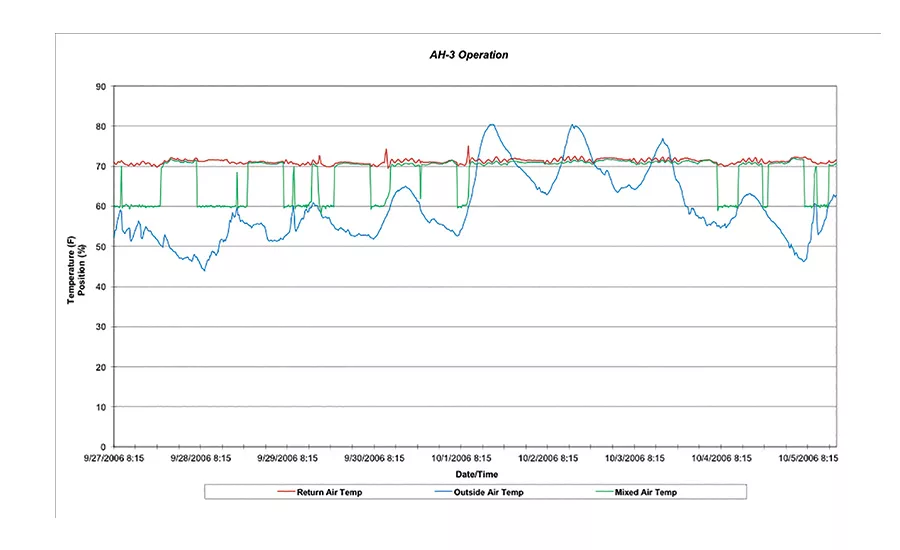Click the 'AH-3 Operation' chart title
Screen dimensions: 900x550
[x=469, y=55]
